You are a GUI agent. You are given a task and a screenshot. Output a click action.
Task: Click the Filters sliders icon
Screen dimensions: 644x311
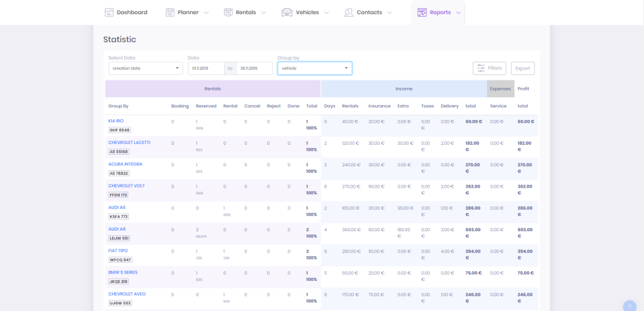[481, 68]
